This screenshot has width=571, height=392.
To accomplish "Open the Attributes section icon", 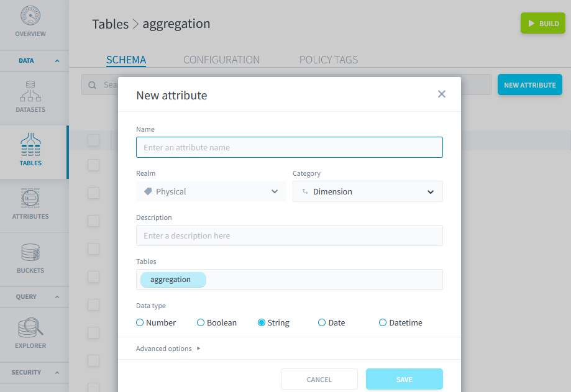I will click(x=30, y=198).
